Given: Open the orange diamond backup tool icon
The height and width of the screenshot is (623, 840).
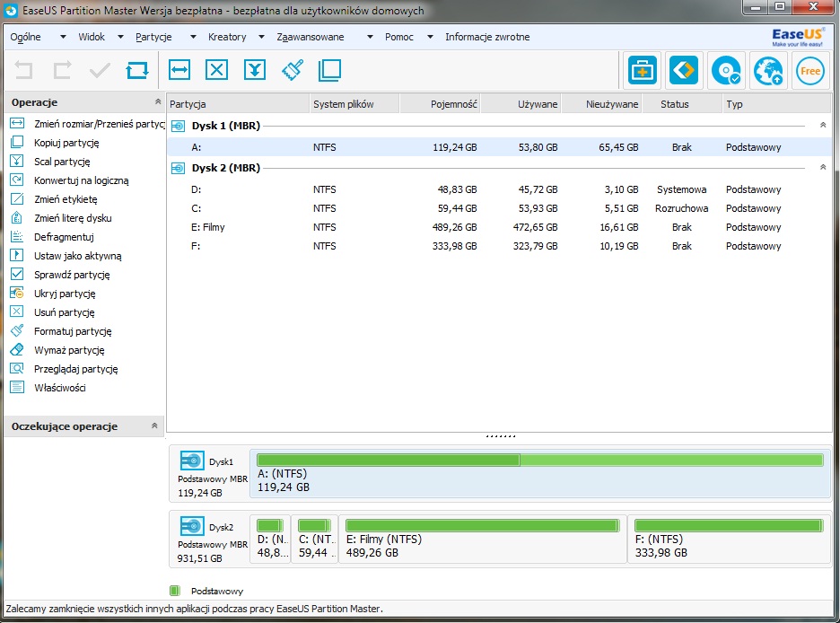Looking at the screenshot, I should pyautogui.click(x=684, y=70).
